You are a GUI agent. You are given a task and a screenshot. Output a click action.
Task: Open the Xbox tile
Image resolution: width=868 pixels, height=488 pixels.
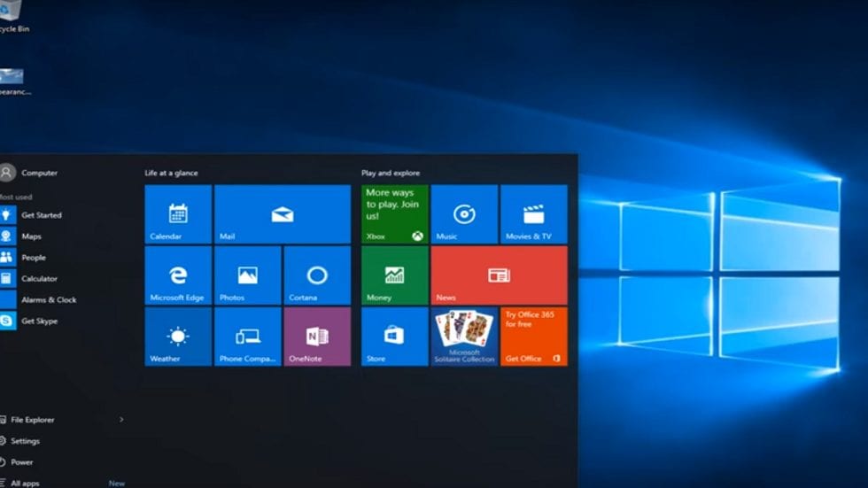394,213
